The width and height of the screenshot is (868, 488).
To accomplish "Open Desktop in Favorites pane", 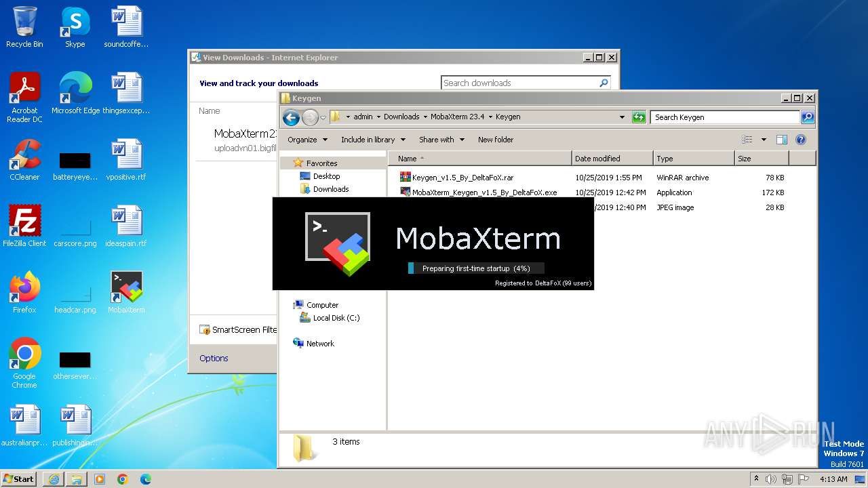I will click(326, 176).
